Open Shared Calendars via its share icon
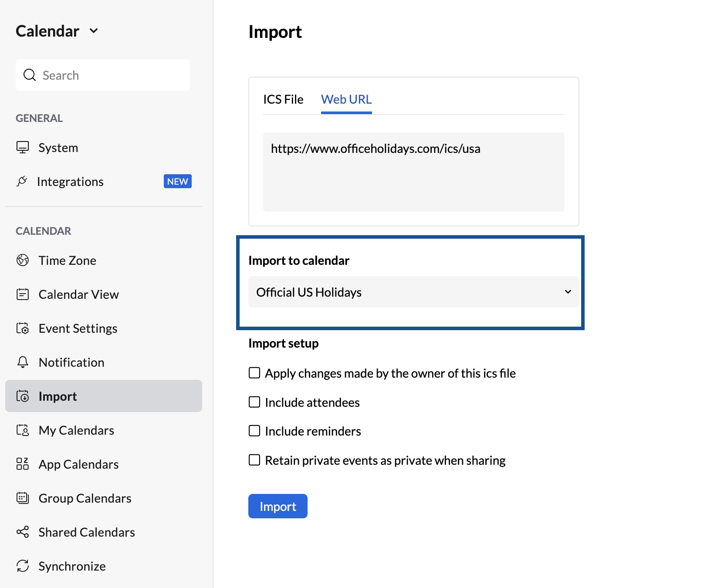Viewport: 704px width, 588px height. (x=23, y=532)
